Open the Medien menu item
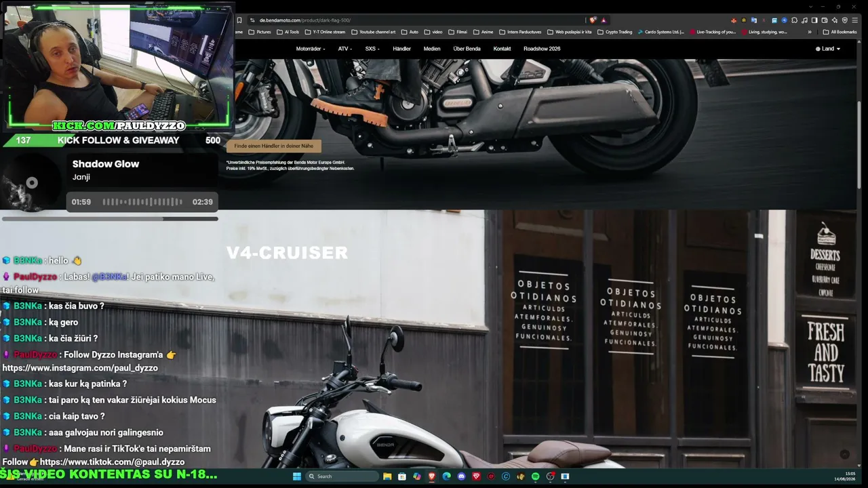 [432, 49]
